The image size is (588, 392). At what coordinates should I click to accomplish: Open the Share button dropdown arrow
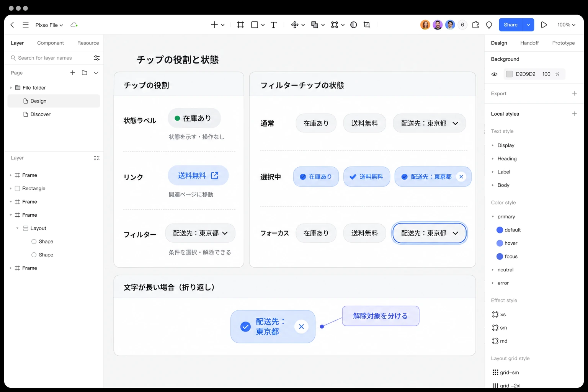click(528, 25)
